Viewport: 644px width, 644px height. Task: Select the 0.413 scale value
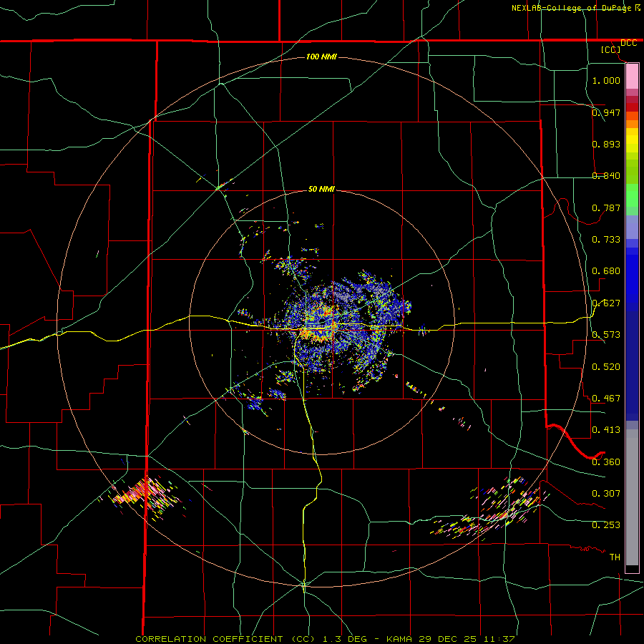click(x=606, y=430)
